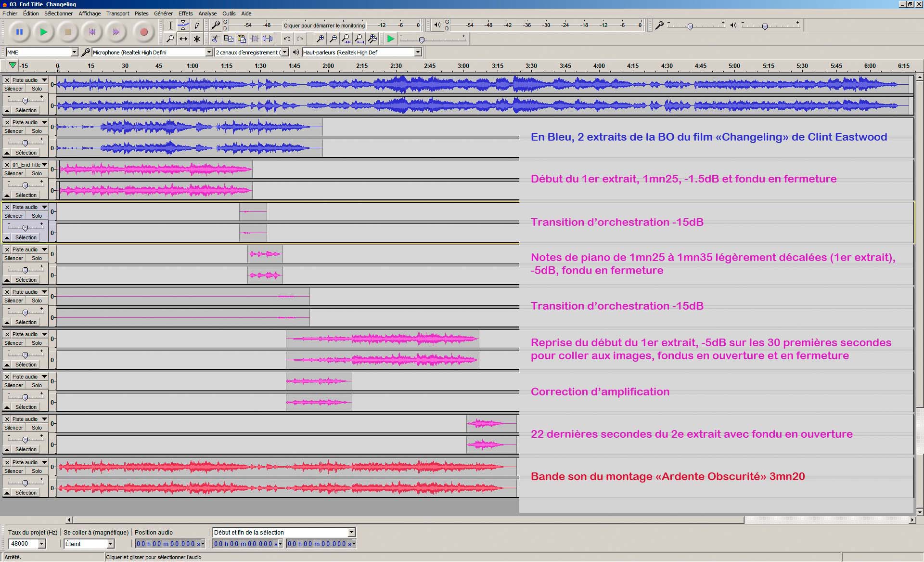Toggle Solo on the bottom red track
Screen dimensions: 924x562
tap(37, 471)
